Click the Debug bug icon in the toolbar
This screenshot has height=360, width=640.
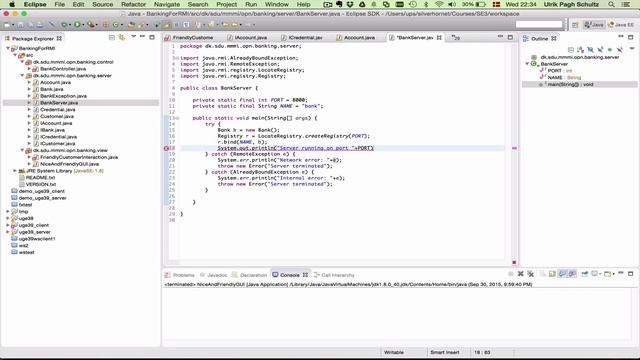(x=64, y=24)
